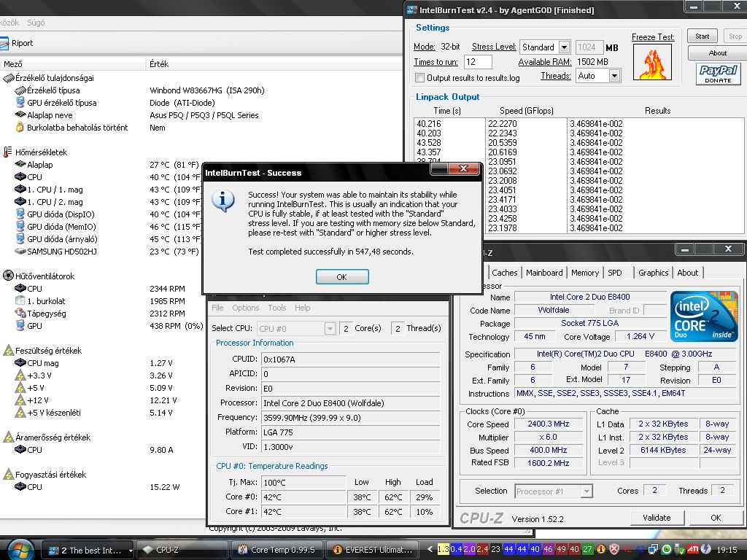Switch to the SPD tab in CPU-Z

click(x=614, y=273)
